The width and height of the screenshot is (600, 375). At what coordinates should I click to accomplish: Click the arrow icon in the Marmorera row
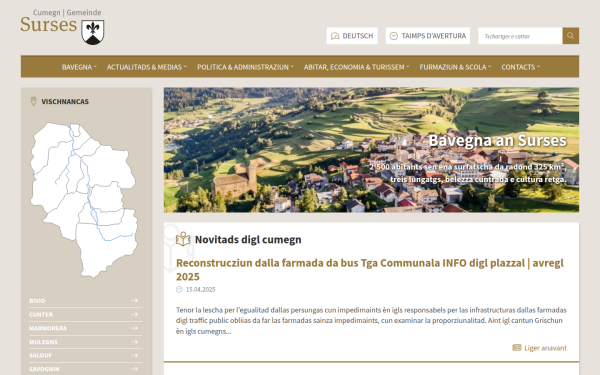[x=134, y=328]
